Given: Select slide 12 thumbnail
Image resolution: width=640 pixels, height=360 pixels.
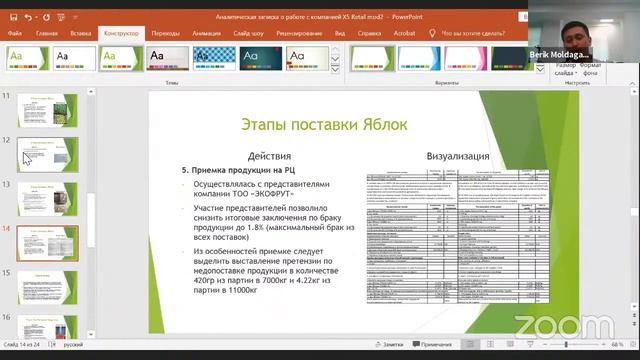Looking at the screenshot, I should [x=48, y=154].
